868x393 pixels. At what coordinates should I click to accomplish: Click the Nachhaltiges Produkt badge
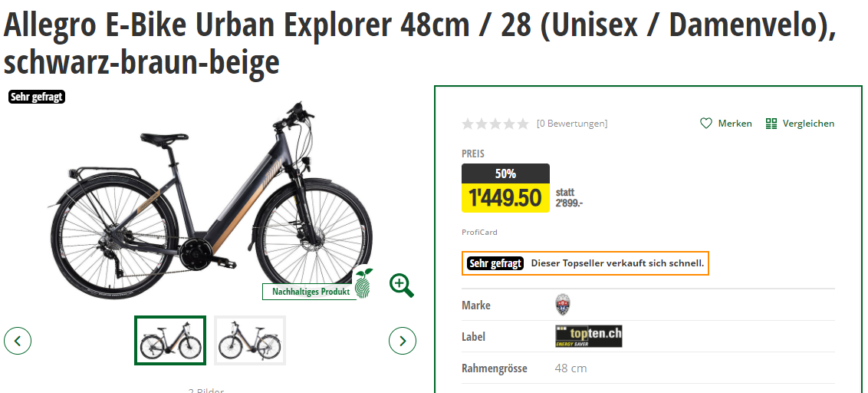311,292
